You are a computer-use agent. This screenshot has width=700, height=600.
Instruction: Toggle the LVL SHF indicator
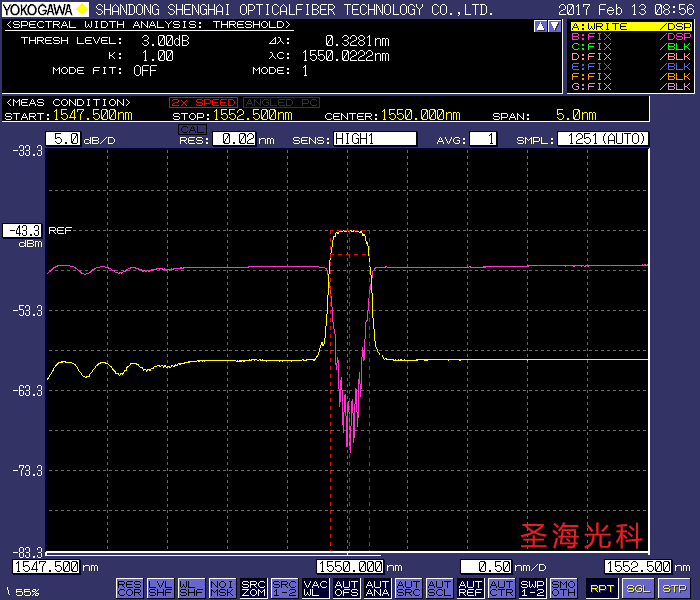click(x=160, y=588)
